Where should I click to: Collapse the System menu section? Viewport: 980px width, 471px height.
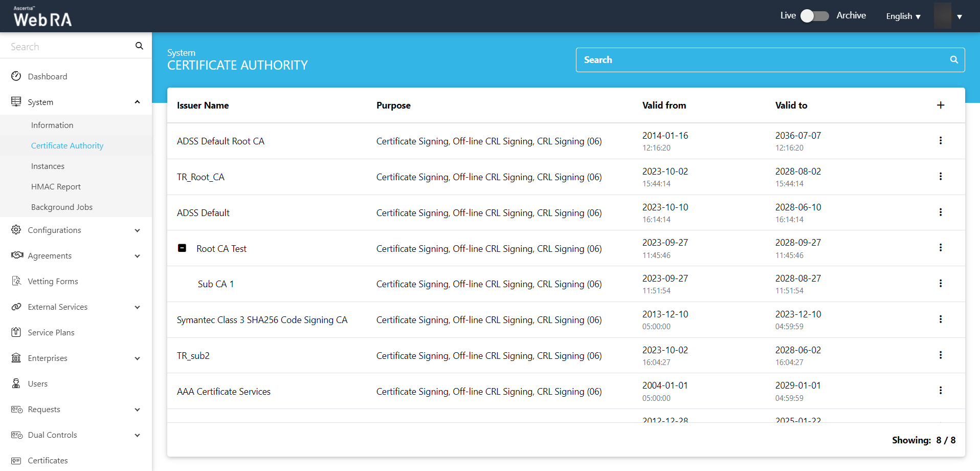[137, 102]
